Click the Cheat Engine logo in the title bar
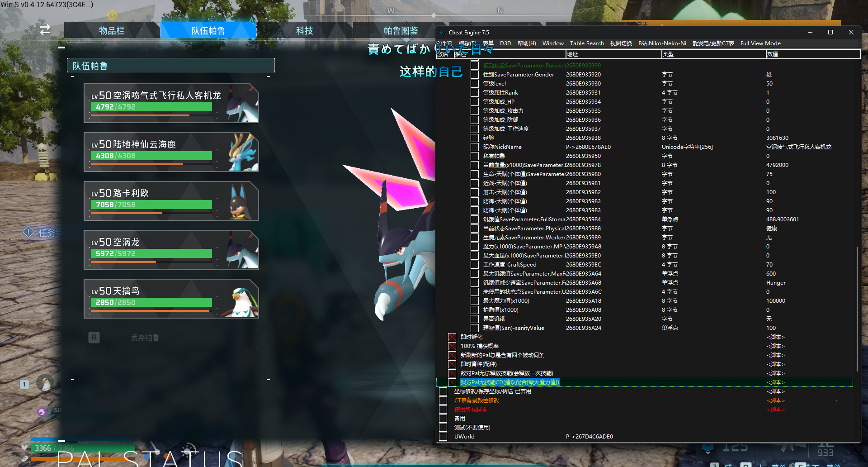 pos(443,32)
